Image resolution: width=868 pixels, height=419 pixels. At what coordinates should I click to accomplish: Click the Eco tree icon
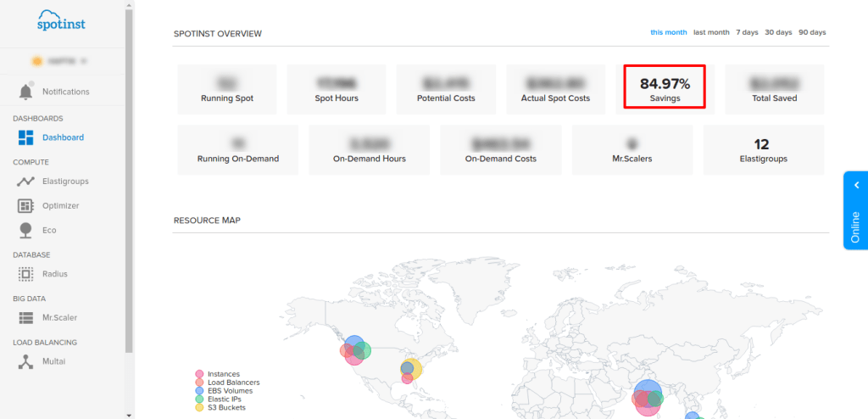[x=25, y=230]
